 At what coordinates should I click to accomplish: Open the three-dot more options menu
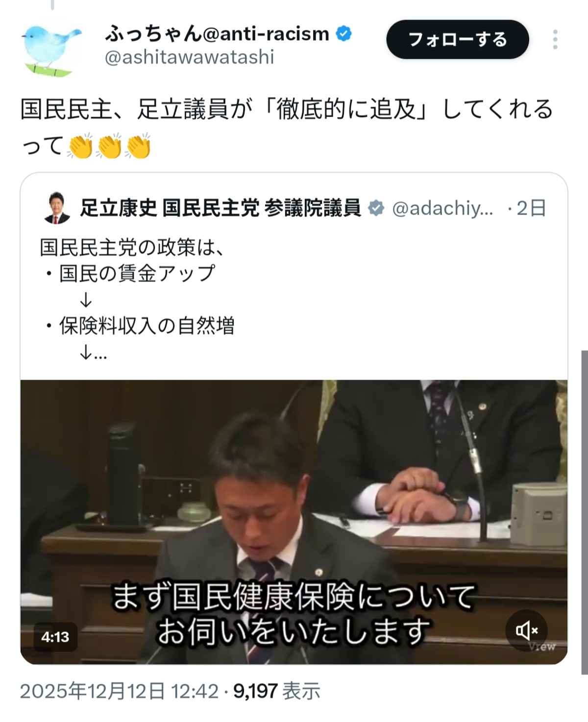555,39
